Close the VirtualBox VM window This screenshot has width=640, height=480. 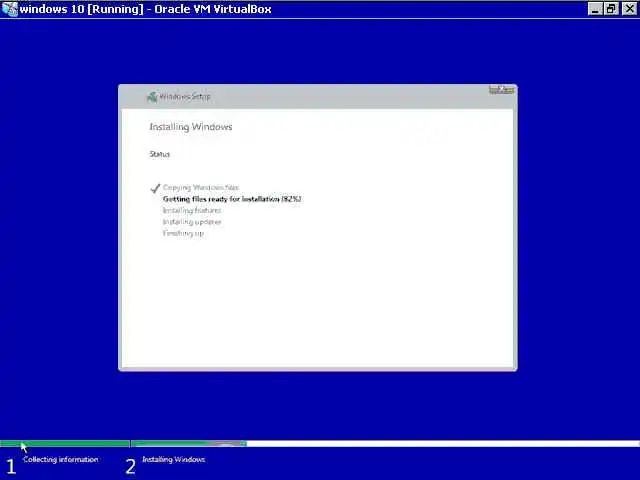click(x=629, y=9)
